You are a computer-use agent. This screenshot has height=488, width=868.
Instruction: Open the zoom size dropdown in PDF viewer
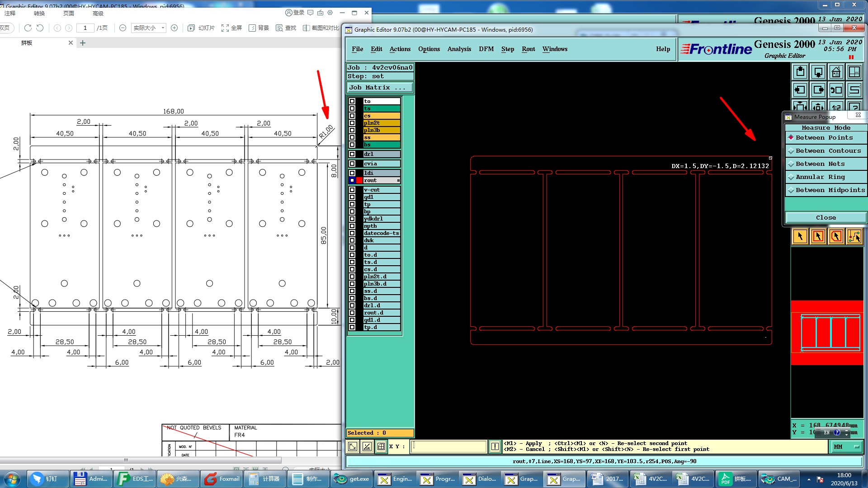pos(163,28)
